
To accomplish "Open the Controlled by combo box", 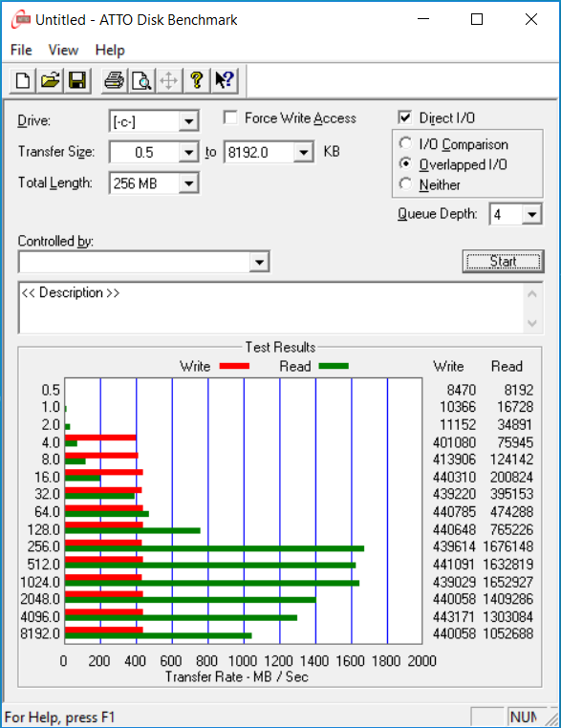I will [x=143, y=263].
